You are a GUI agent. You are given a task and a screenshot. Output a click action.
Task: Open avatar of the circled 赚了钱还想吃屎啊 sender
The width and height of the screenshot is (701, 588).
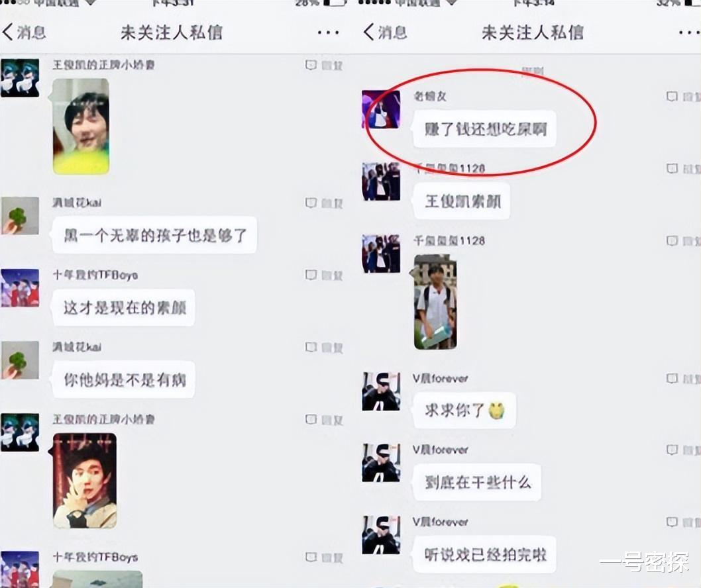click(x=381, y=109)
